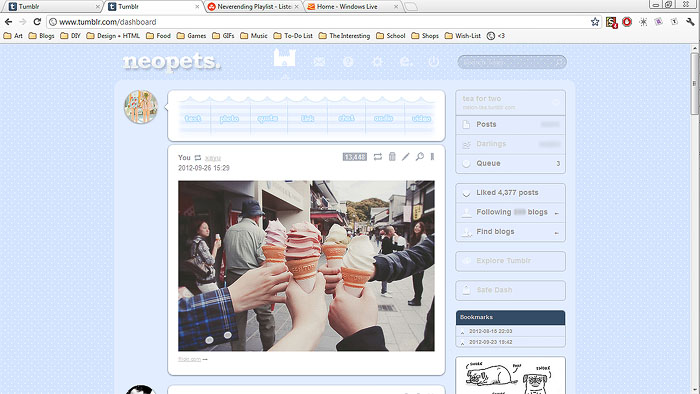Open the inbox envelope icon
Screen dimensions: 700x394
coord(319,62)
